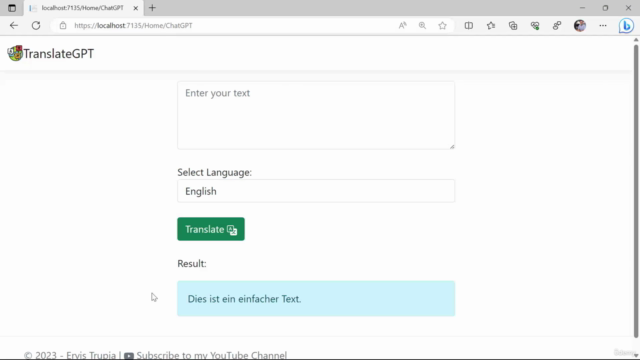
Task: Click the zoom magnifier icon
Action: (422, 25)
